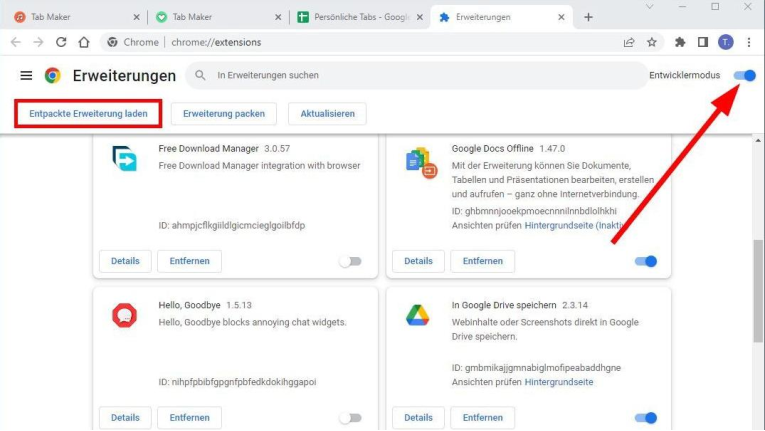The image size is (765, 431).
Task: Enable the Free Download Manager extension
Action: coord(351,262)
